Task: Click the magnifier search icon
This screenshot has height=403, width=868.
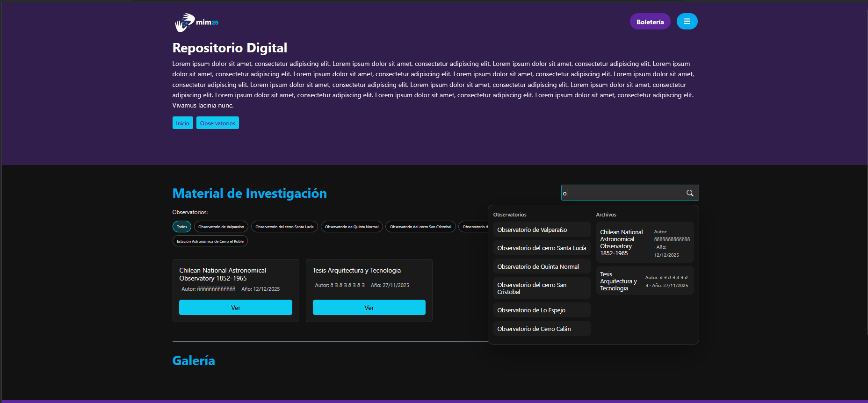Action: click(690, 193)
